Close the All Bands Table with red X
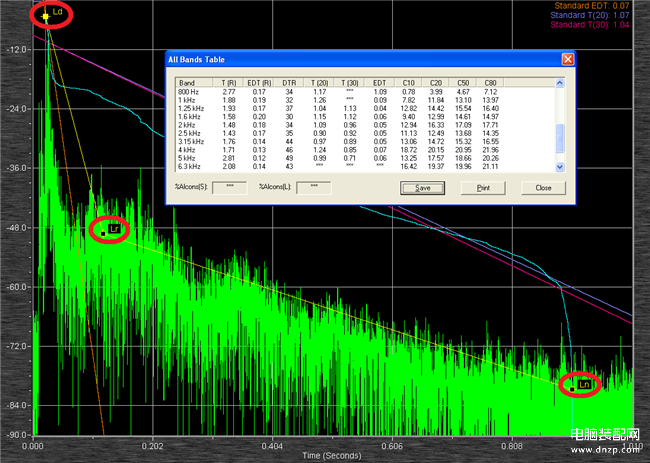 click(567, 59)
